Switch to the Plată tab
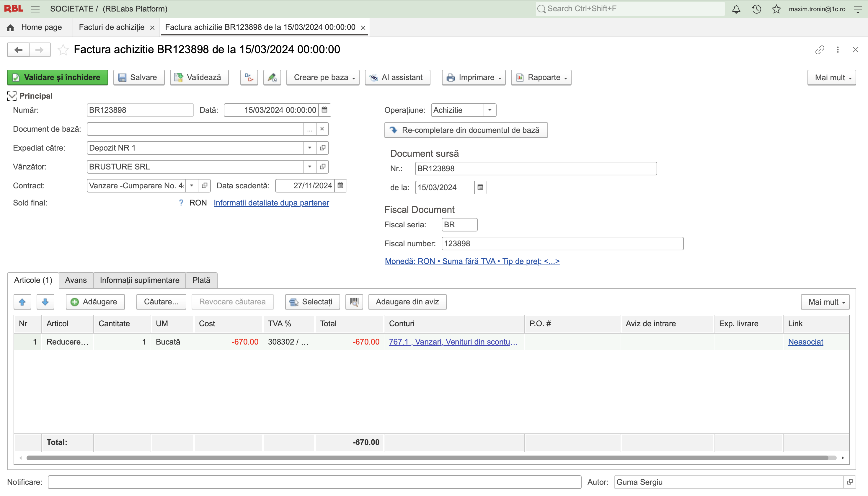Viewport: 868px width, 496px height. [x=201, y=280]
